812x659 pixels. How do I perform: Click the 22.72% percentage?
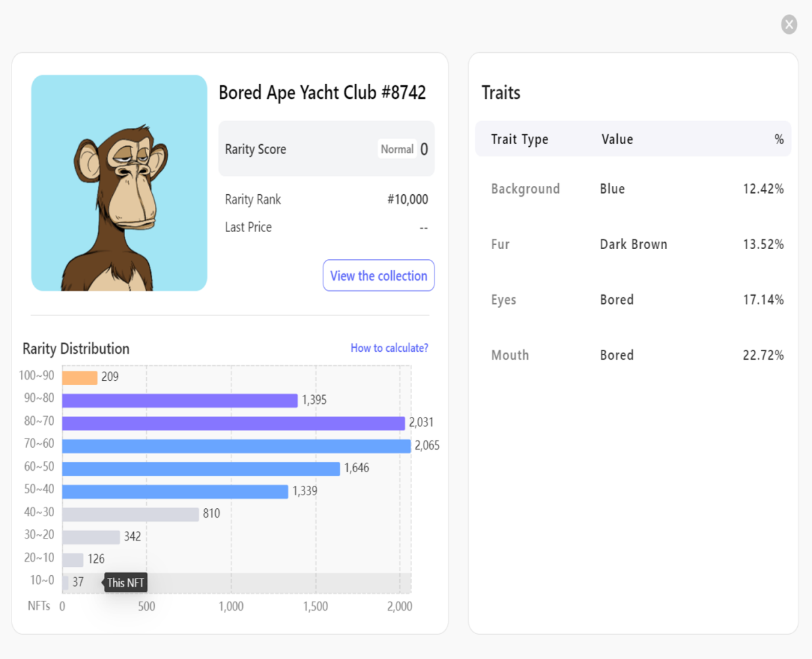tap(763, 355)
